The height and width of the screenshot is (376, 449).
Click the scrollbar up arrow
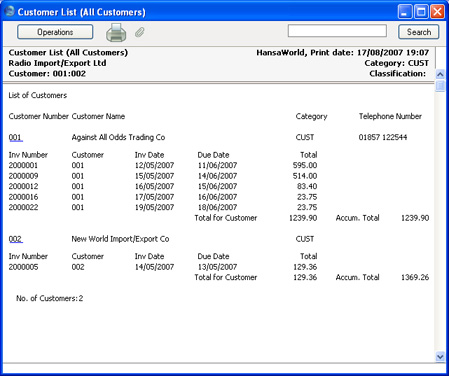coord(440,74)
